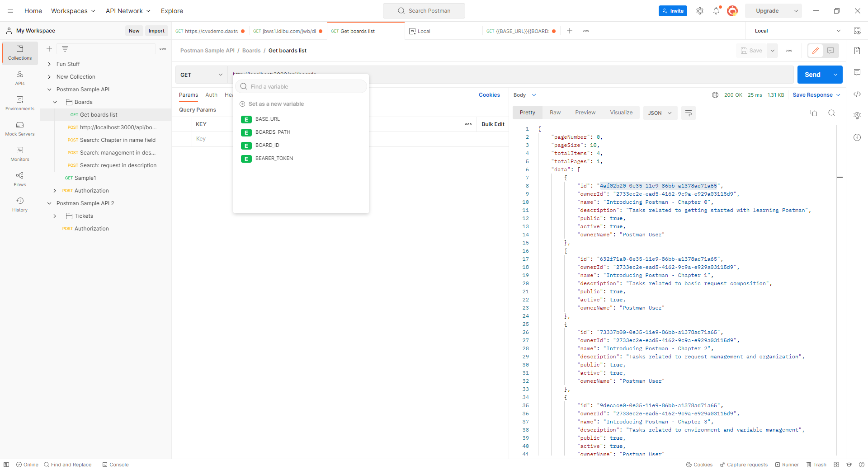868x470 pixels.
Task: Open the Send options arrow
Action: pos(835,75)
